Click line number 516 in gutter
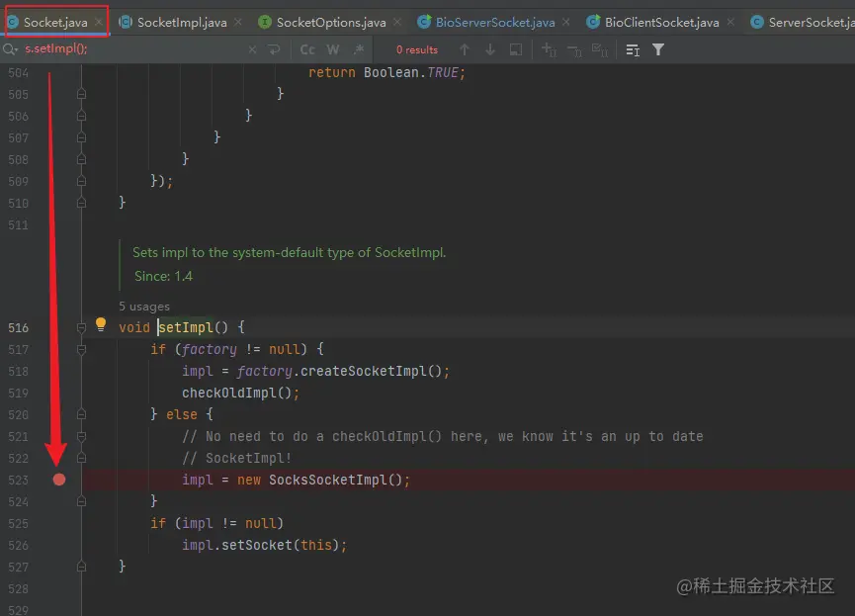Screen dimensions: 855x616 pyautogui.click(x=19, y=328)
